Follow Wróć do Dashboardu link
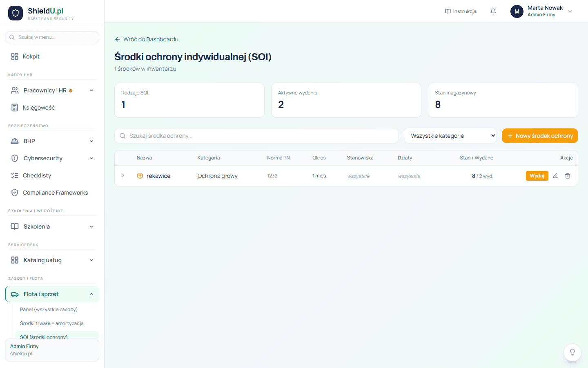Screen dimensions: 588x368 [147, 39]
